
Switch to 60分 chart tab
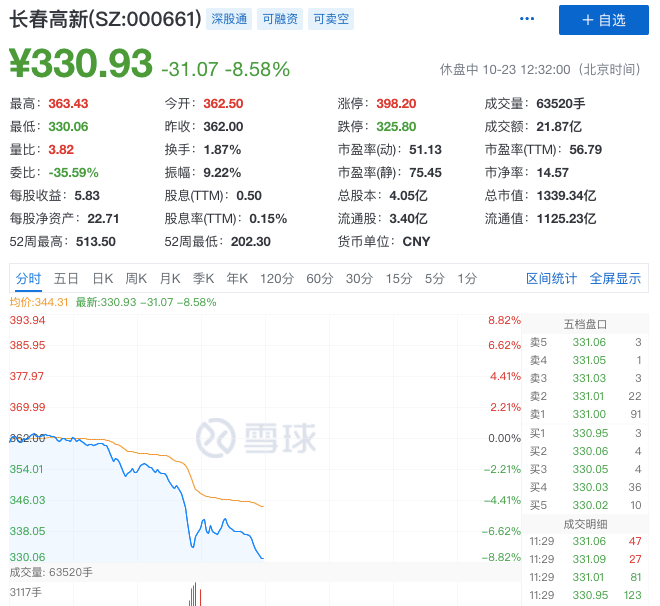pos(319,279)
